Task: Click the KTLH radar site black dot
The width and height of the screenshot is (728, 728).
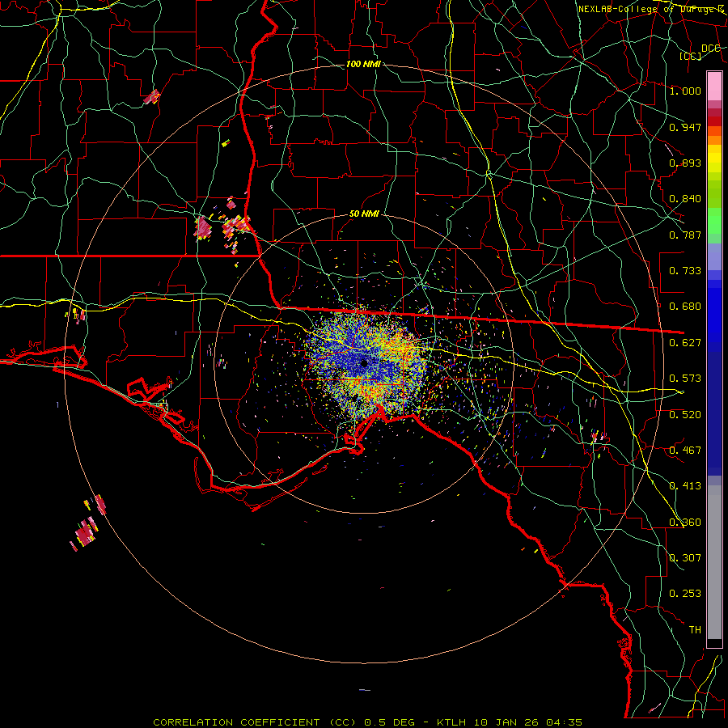Action: [364, 363]
